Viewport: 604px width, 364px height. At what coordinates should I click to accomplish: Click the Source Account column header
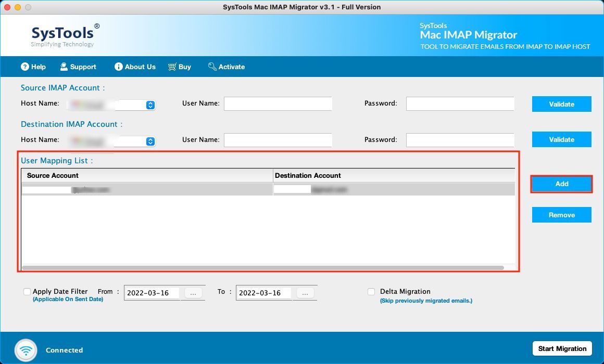coord(147,175)
